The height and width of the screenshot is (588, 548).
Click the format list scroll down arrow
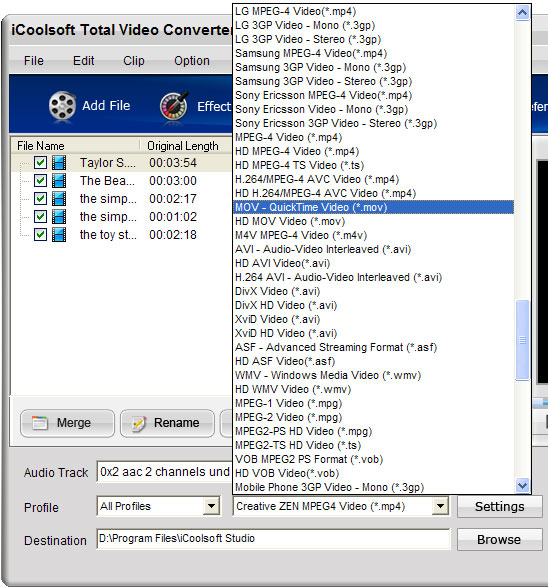pyautogui.click(x=522, y=486)
